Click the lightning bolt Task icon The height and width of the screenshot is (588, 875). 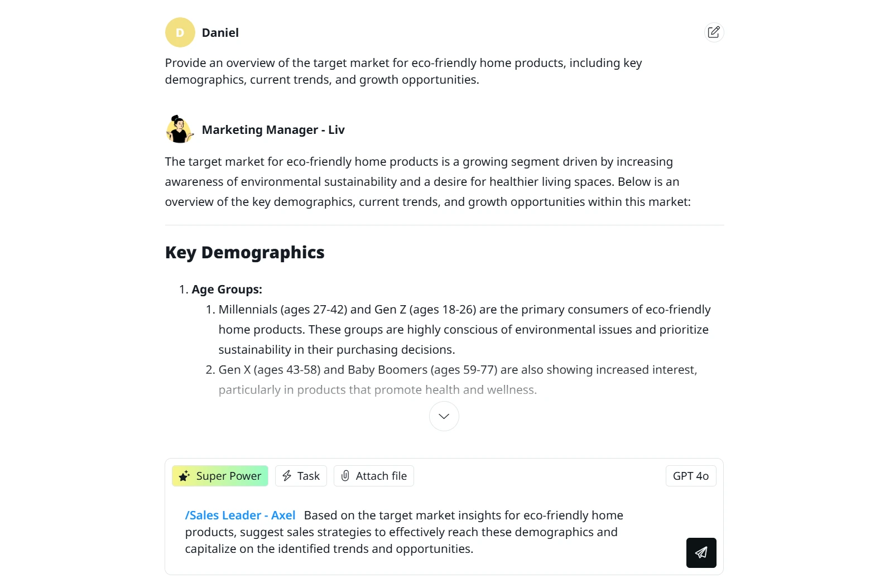coord(287,476)
